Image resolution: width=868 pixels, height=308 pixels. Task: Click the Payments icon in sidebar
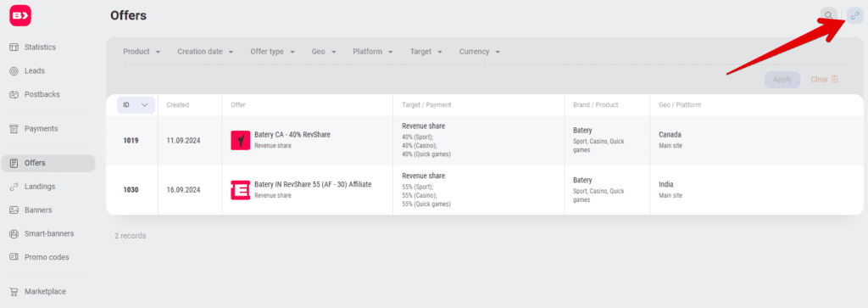pyautogui.click(x=14, y=129)
